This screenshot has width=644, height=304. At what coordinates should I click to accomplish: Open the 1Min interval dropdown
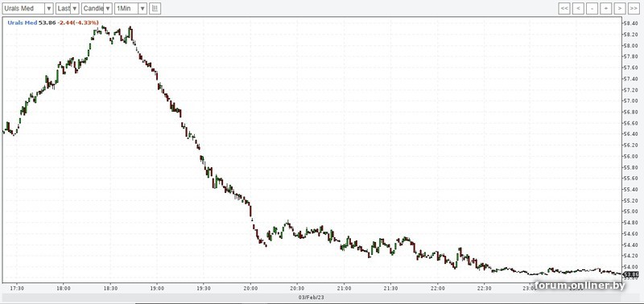130,8
